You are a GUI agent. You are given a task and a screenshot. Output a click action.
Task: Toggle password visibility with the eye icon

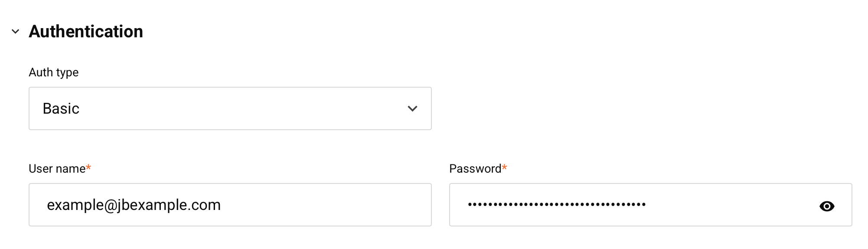(x=826, y=206)
